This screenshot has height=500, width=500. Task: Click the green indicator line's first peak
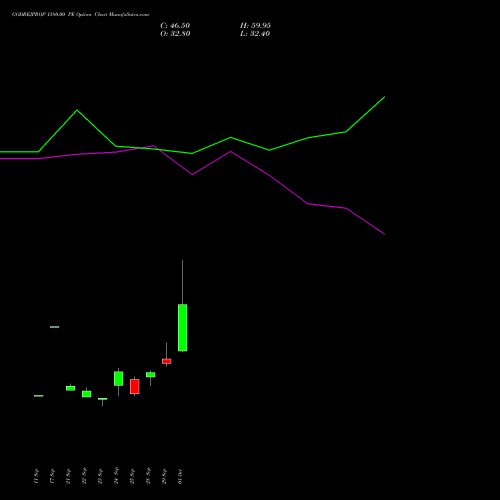(x=77, y=110)
